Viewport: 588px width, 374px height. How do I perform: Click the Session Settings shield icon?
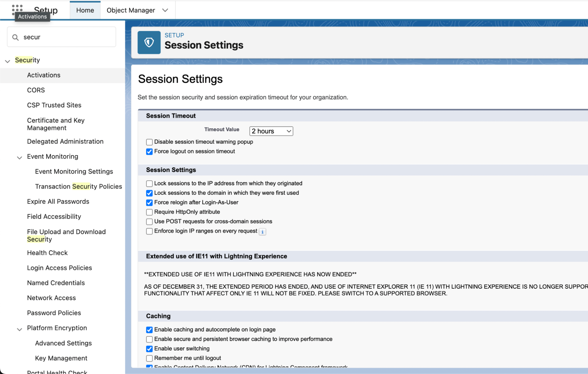(149, 43)
